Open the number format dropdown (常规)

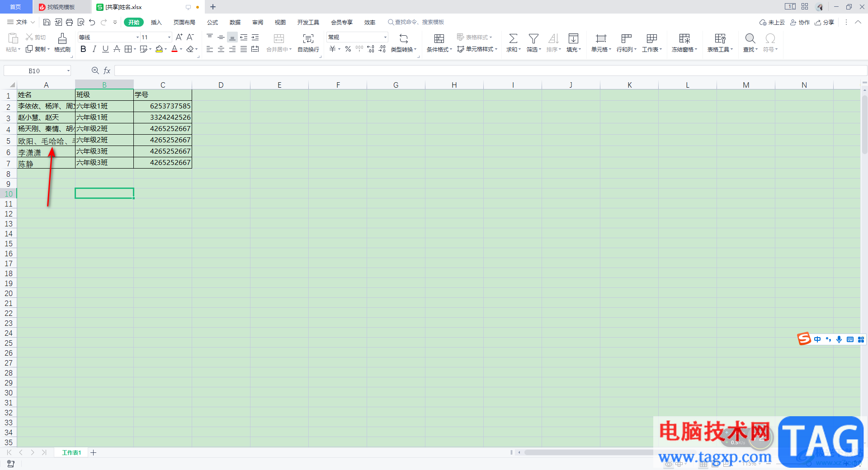[x=385, y=37]
